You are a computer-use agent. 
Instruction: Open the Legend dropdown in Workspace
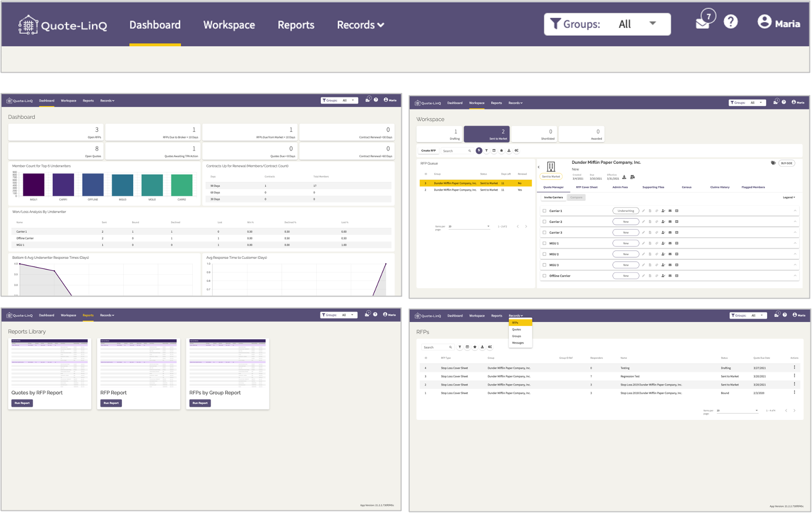point(788,198)
